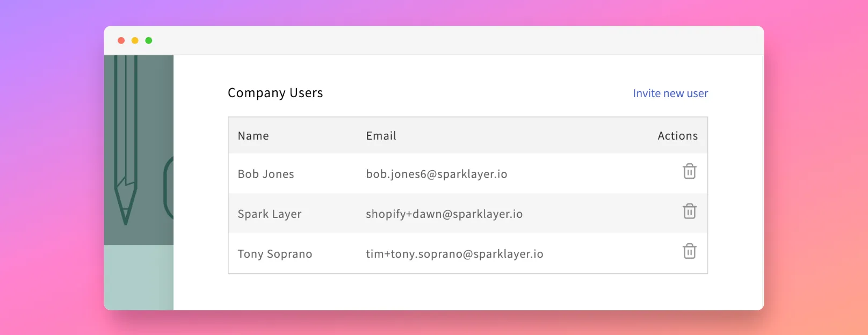Click trash icon for Tony Soprano
This screenshot has height=335, width=868.
(x=690, y=251)
